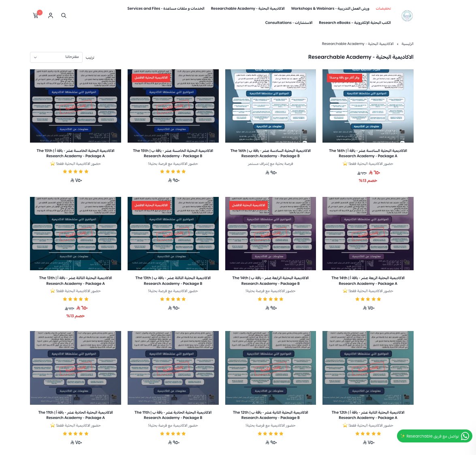Click red badge on 15th Package B
This screenshot has width=476, height=455.
coord(151,78)
